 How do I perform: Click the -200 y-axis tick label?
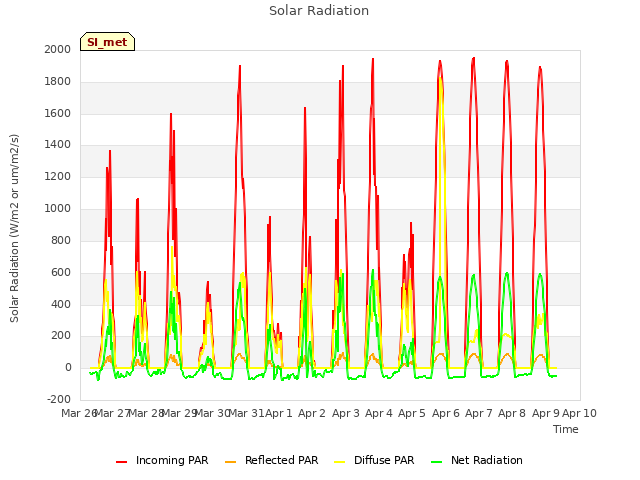[x=59, y=399]
